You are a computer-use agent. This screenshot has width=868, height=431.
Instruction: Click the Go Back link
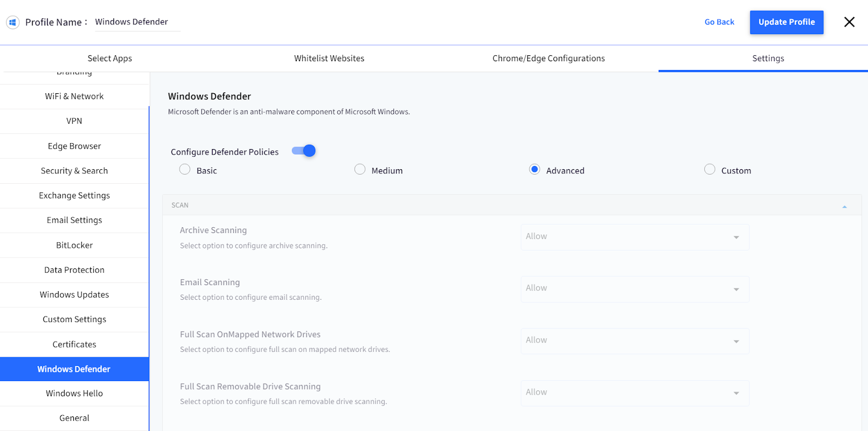click(x=719, y=22)
